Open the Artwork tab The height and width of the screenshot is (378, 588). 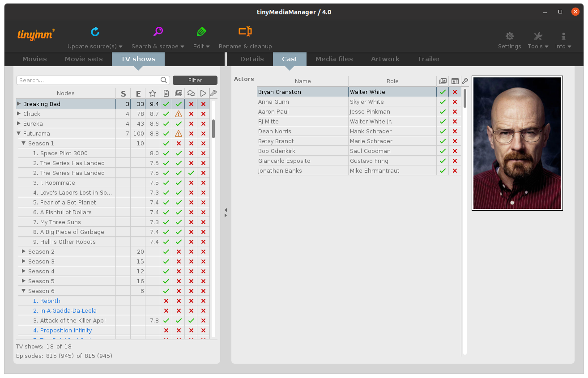[385, 59]
